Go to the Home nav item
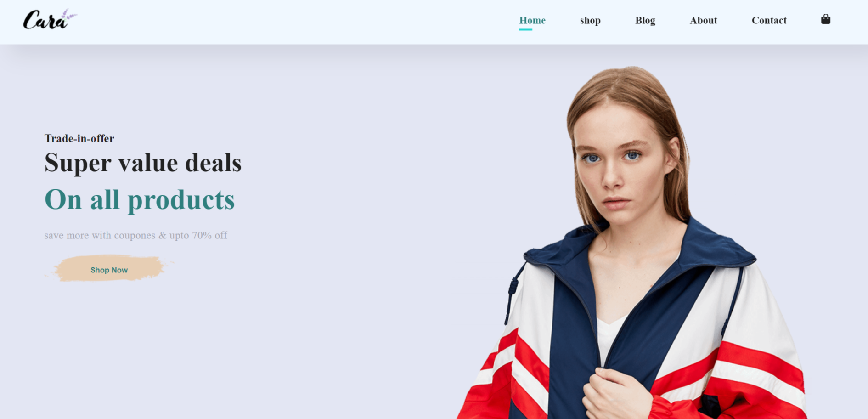The width and height of the screenshot is (868, 419). coord(532,20)
